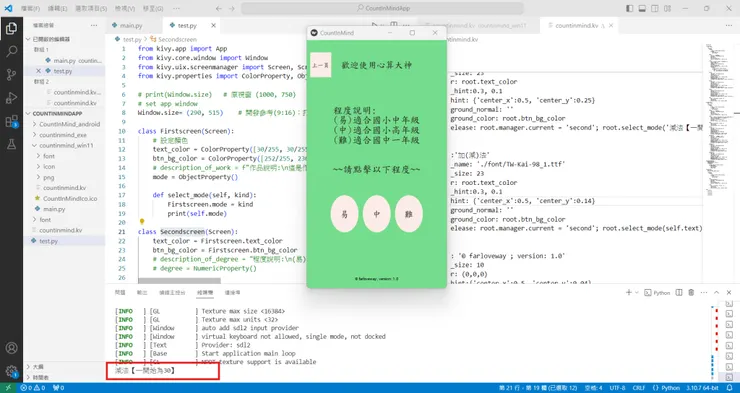Screen dimensions: 740x393
Task: Close test.py in open editors list
Action: [x=39, y=71]
